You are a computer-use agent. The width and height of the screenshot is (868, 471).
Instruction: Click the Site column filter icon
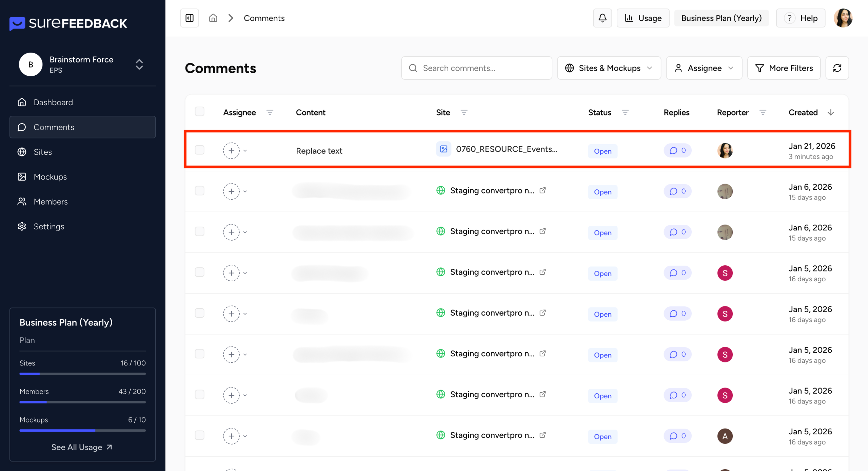[x=464, y=112]
